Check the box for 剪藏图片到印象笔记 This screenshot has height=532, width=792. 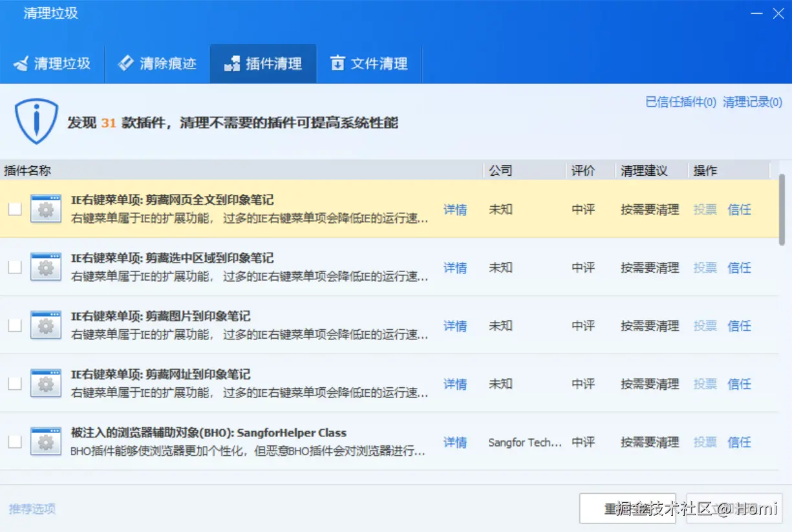click(x=15, y=325)
